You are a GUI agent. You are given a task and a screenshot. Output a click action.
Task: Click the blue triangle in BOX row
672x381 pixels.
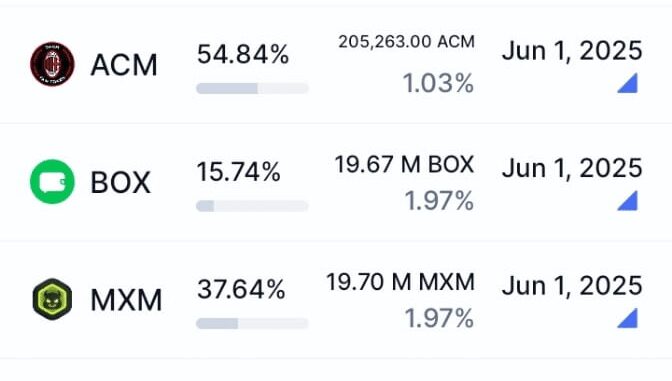(x=627, y=201)
